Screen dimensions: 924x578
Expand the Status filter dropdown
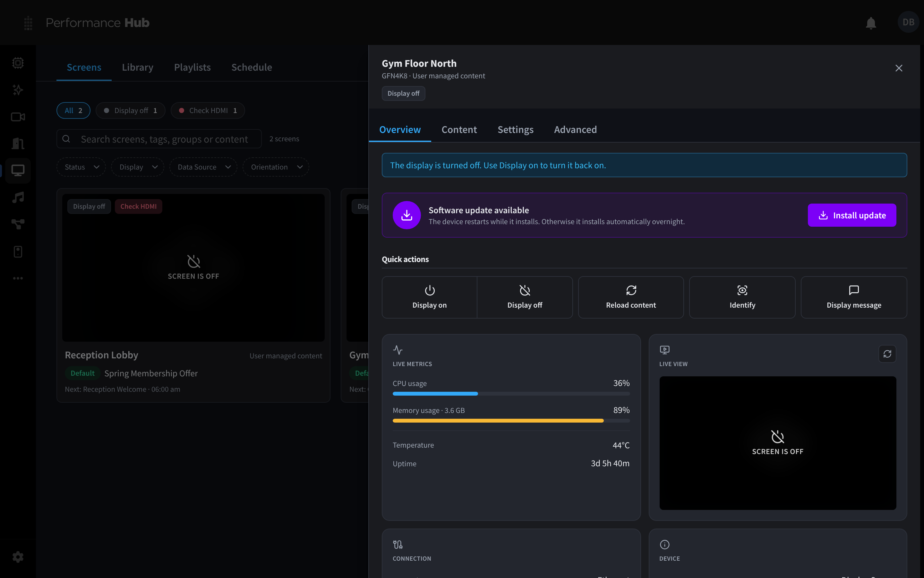click(x=81, y=167)
